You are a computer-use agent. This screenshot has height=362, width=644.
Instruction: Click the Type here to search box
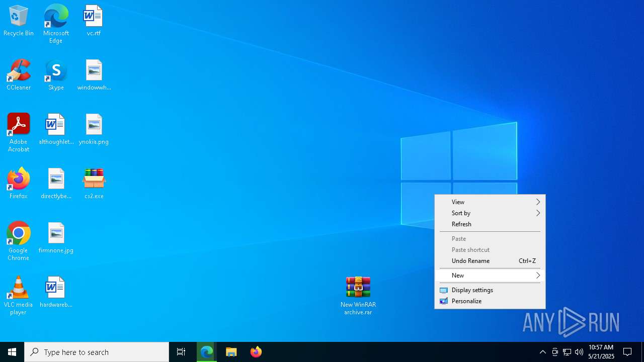(97, 352)
